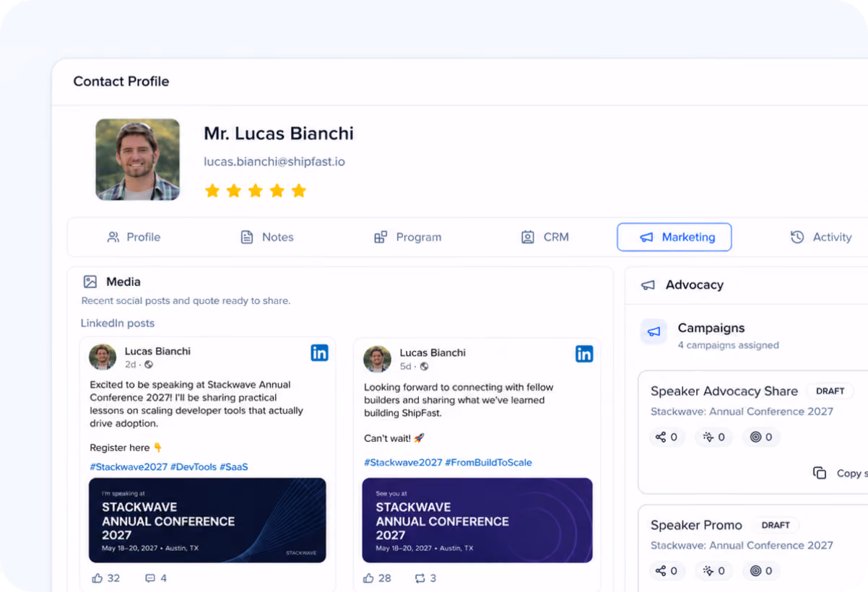Click the target count on Speaker Promo

(x=761, y=570)
